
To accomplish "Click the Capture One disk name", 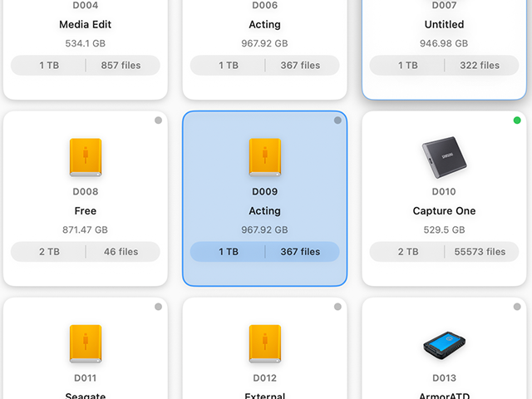I will pos(444,211).
